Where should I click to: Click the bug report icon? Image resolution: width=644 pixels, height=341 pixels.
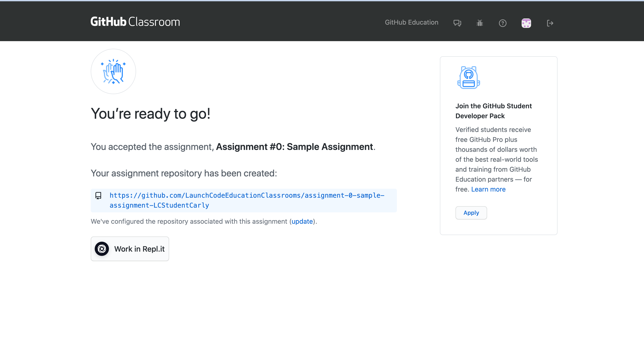click(x=480, y=23)
